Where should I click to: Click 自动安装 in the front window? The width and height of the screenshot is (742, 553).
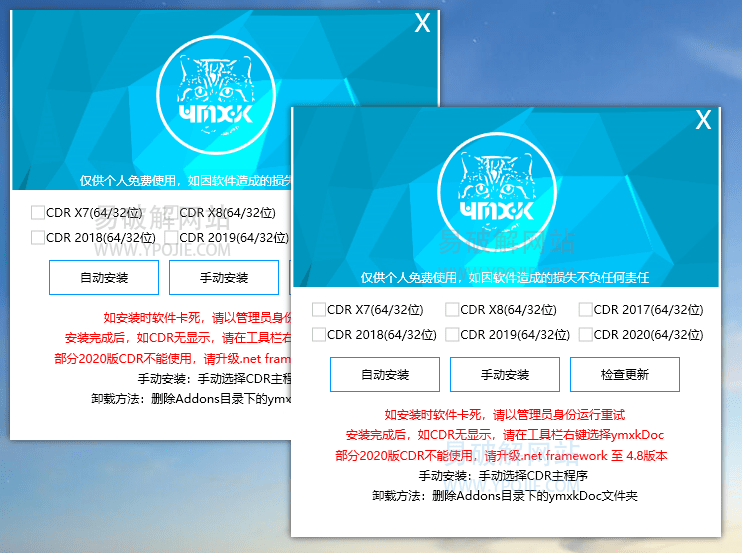[x=385, y=375]
